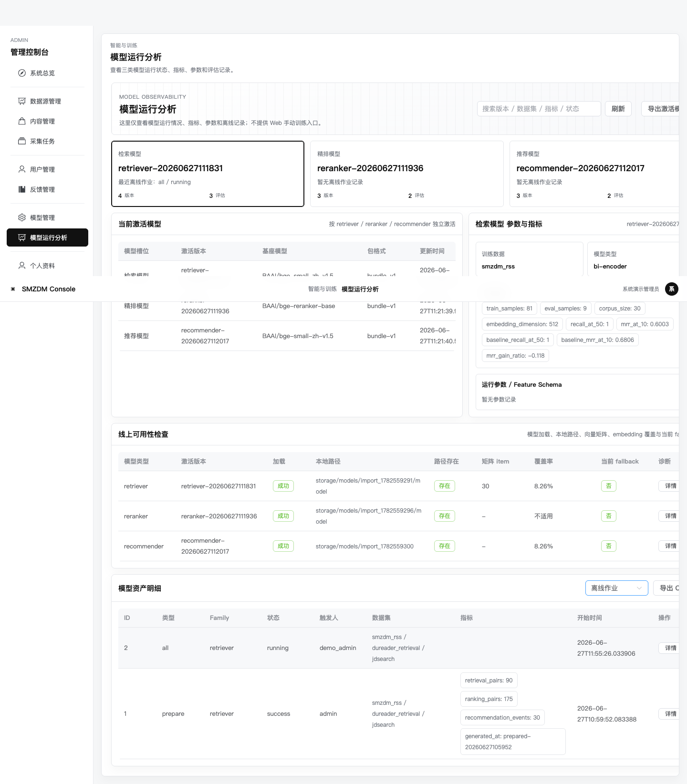Click the 系统总览 compass icon
The height and width of the screenshot is (784, 687).
[22, 73]
